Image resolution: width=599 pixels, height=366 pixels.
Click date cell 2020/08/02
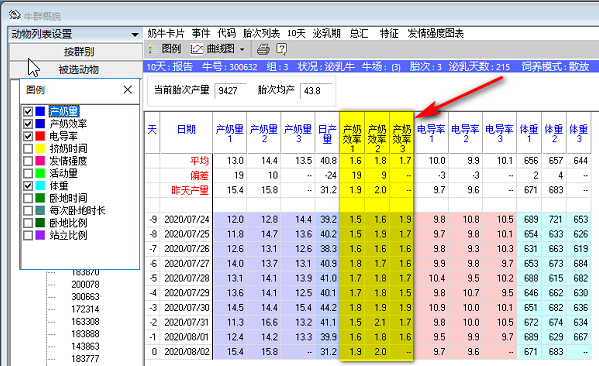[187, 351]
